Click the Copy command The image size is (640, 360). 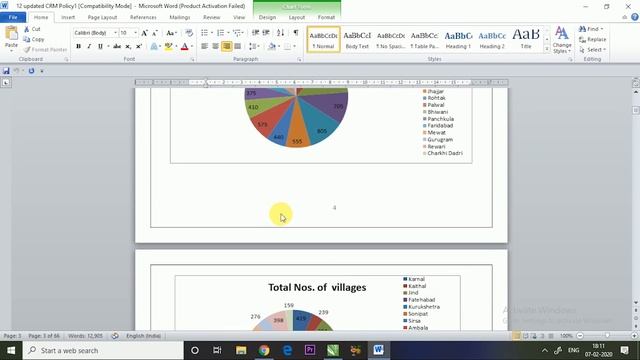click(x=33, y=39)
